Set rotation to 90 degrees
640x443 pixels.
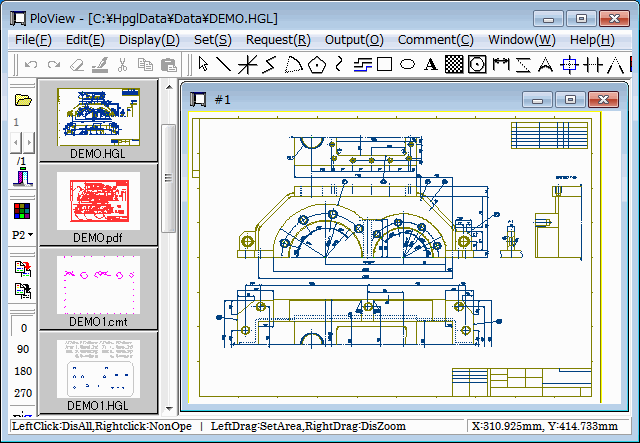23,349
